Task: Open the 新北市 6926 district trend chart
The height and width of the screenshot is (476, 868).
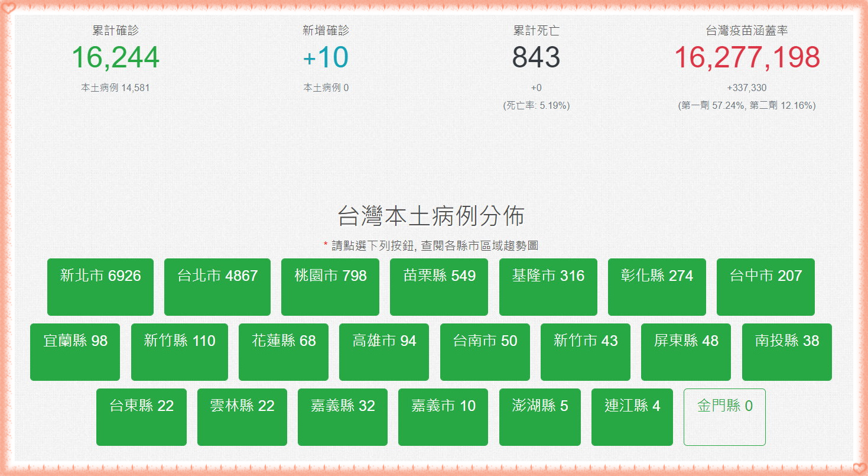Action: (x=100, y=287)
